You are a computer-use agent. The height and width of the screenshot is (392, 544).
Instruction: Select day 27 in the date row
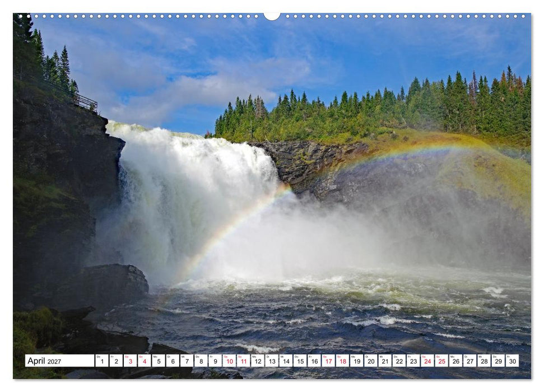coord(470,361)
